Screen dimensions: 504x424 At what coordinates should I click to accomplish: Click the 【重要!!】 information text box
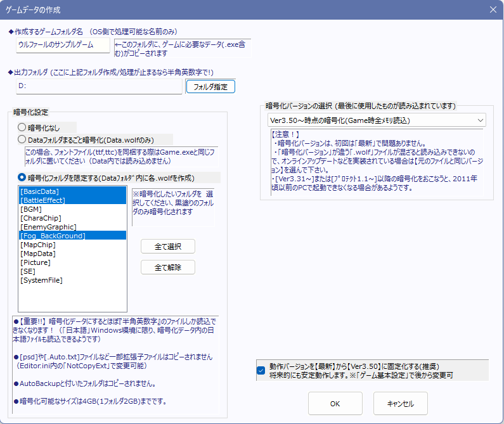click(x=115, y=365)
